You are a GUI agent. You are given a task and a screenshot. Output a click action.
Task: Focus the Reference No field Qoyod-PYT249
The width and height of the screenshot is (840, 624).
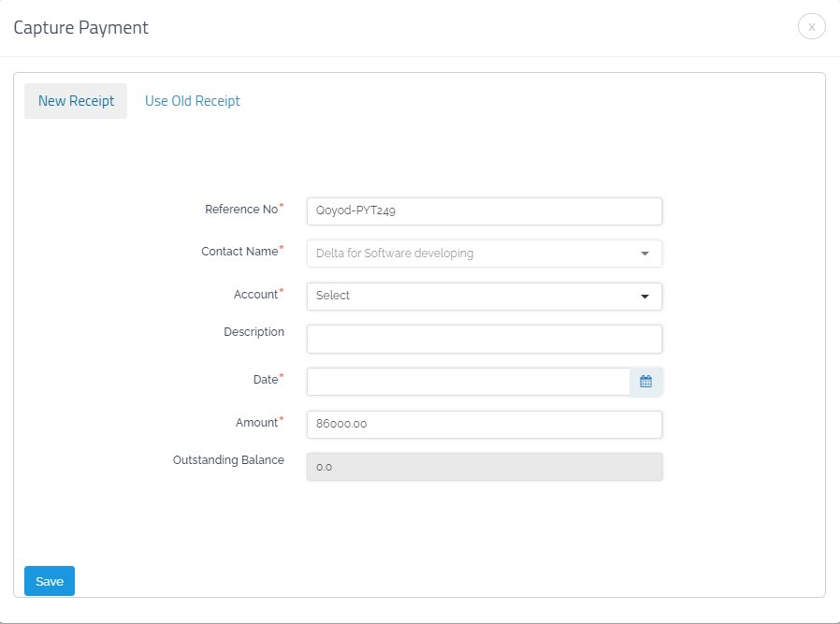(x=484, y=211)
